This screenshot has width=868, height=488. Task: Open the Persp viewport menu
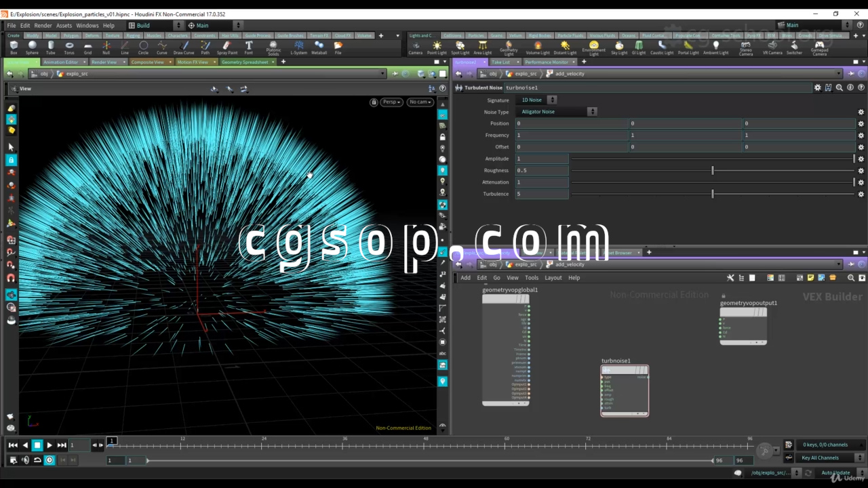[x=391, y=102]
